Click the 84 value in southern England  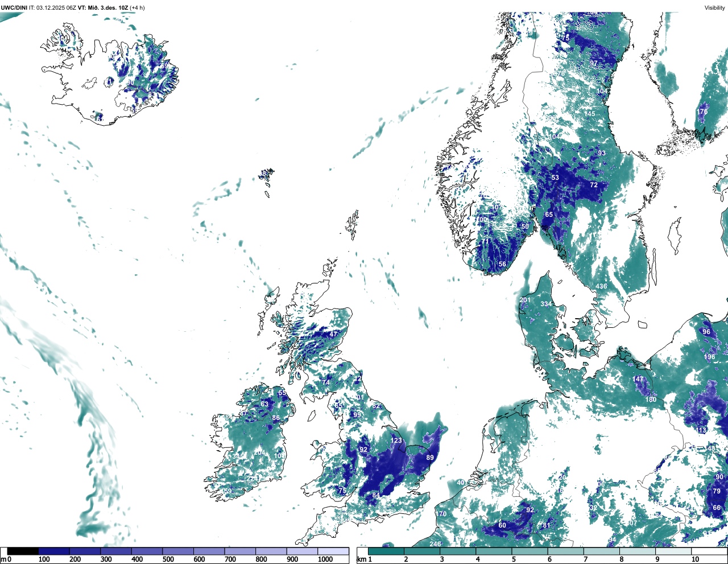click(376, 496)
